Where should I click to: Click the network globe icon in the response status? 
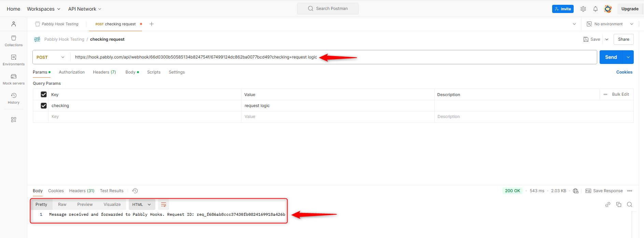point(576,191)
